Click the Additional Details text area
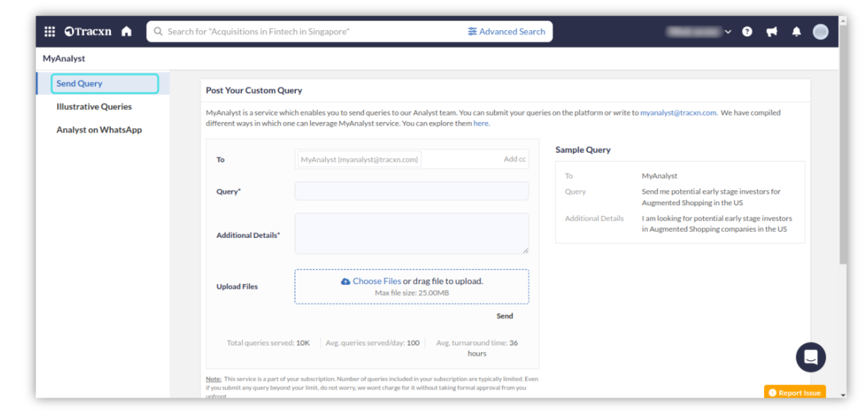The width and height of the screenshot is (868, 415). [411, 234]
